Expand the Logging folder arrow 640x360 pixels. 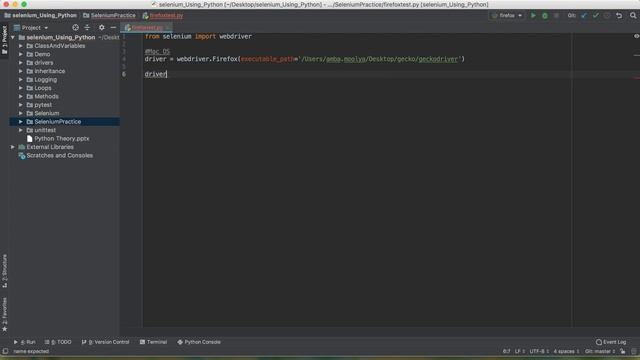coord(21,80)
